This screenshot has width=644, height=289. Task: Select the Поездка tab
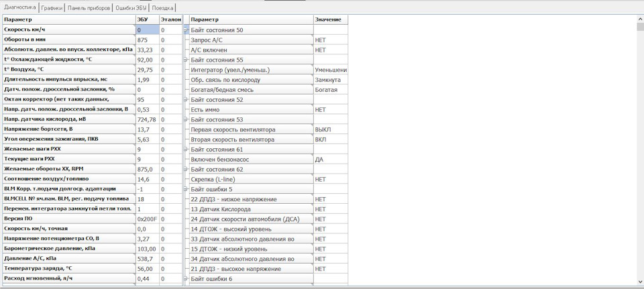pos(163,8)
